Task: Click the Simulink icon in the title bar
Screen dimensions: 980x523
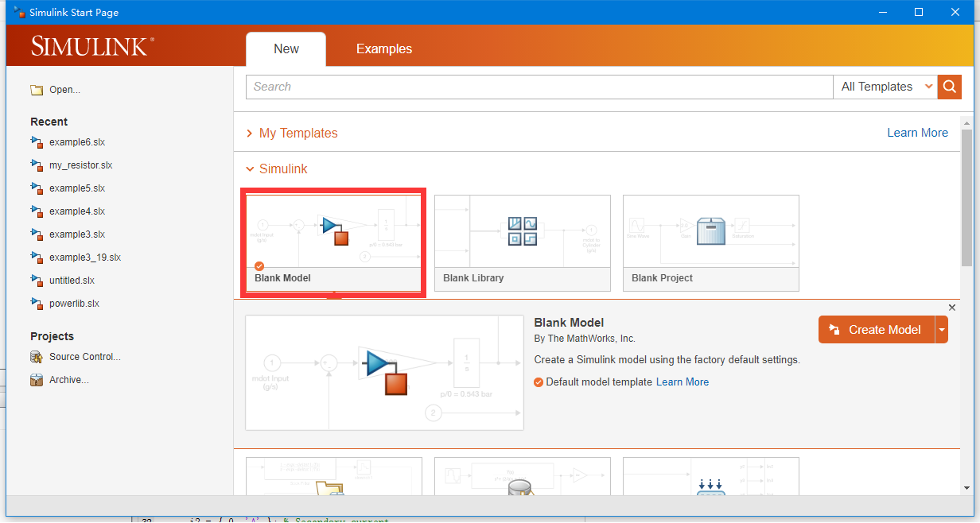Action: click(20, 12)
